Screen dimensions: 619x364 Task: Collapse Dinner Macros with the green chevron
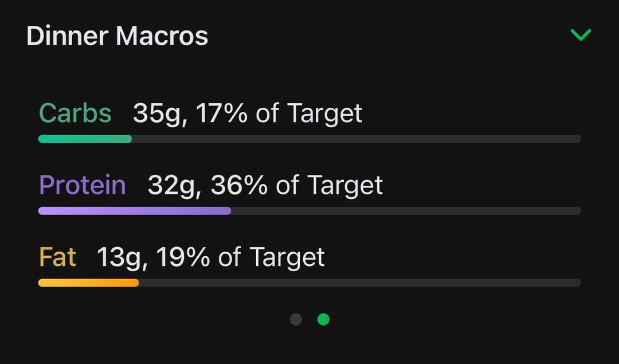coord(581,36)
